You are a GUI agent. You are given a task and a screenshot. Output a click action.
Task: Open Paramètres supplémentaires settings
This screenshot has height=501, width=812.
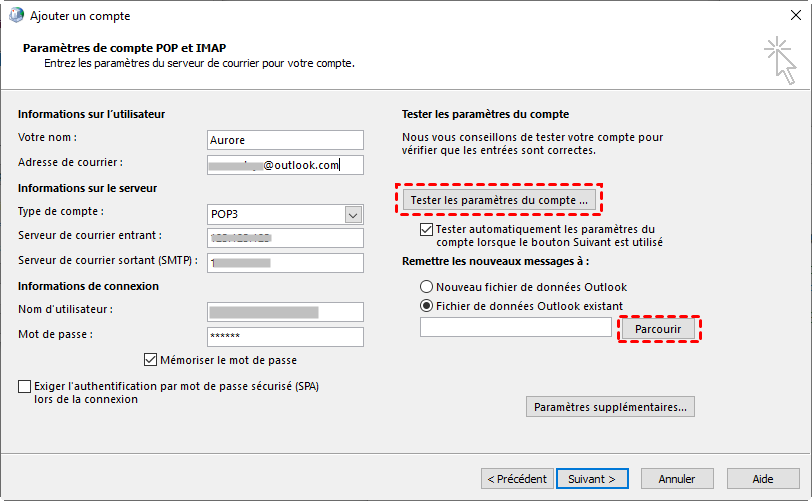tap(610, 407)
